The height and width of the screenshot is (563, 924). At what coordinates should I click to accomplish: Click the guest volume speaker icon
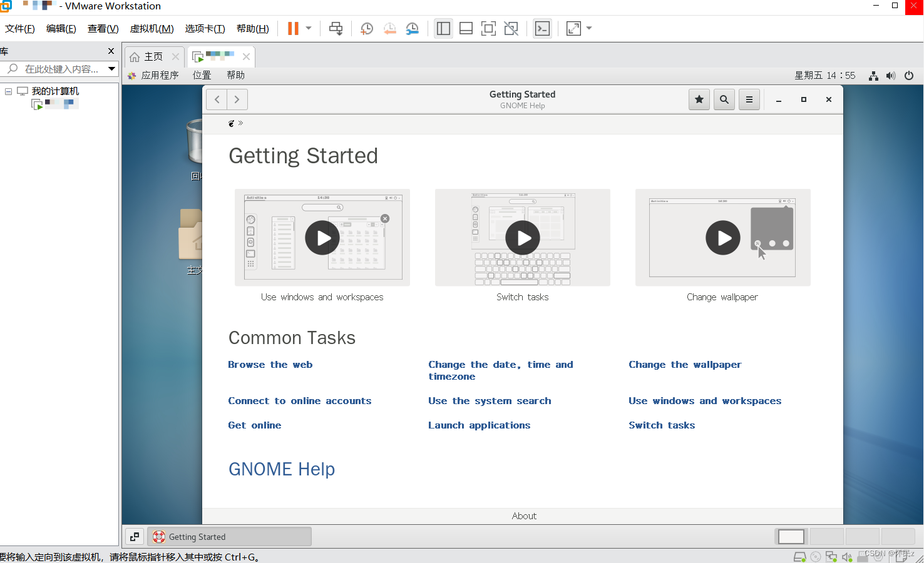point(891,76)
